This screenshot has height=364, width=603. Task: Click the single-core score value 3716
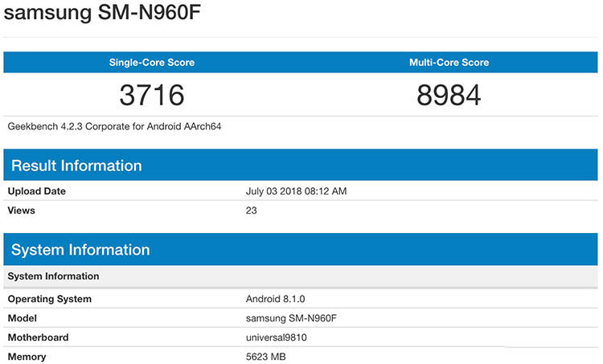(152, 96)
